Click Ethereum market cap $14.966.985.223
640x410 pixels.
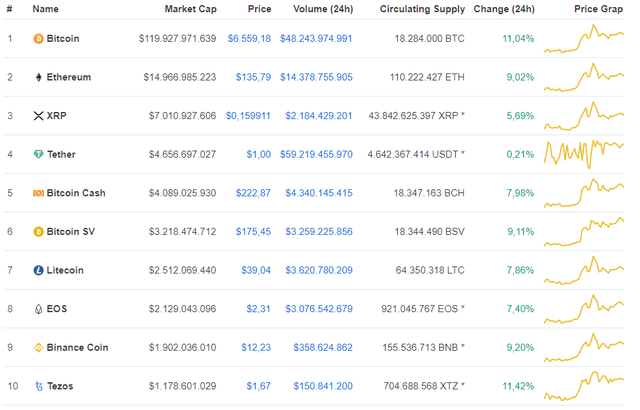tap(180, 77)
